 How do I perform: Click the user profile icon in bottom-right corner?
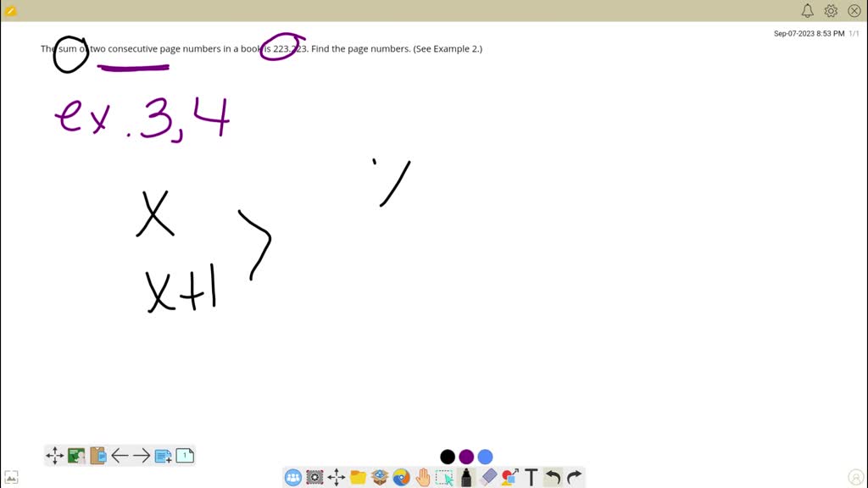click(856, 478)
